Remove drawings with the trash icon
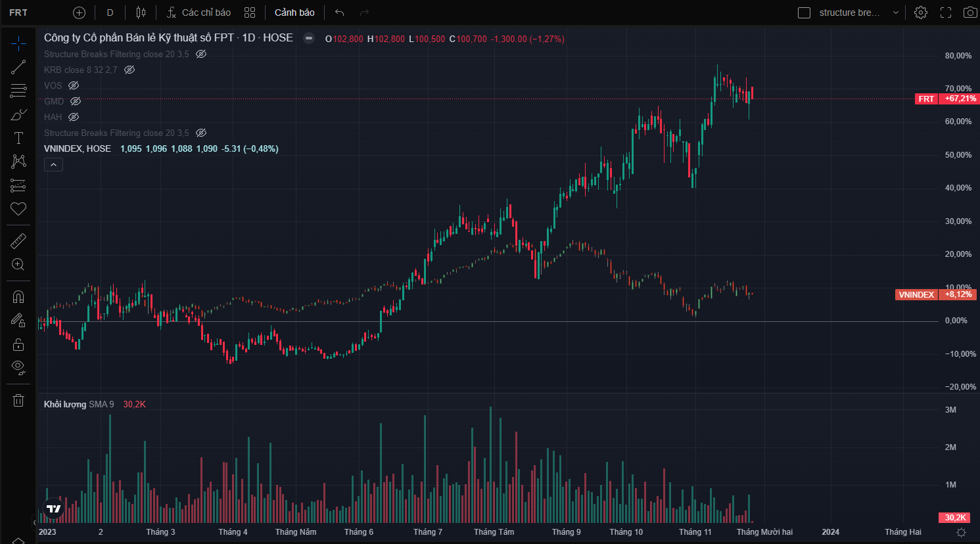 click(x=18, y=400)
